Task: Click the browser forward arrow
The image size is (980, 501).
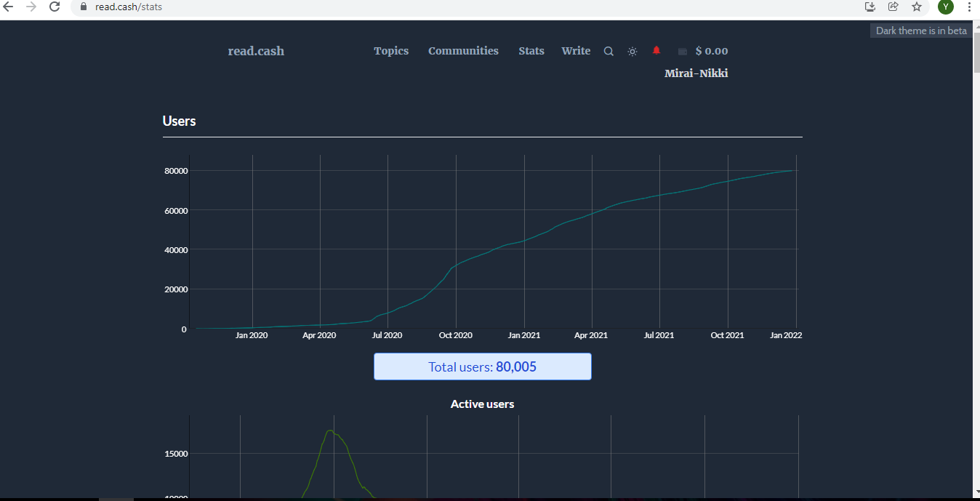Action: (x=31, y=7)
